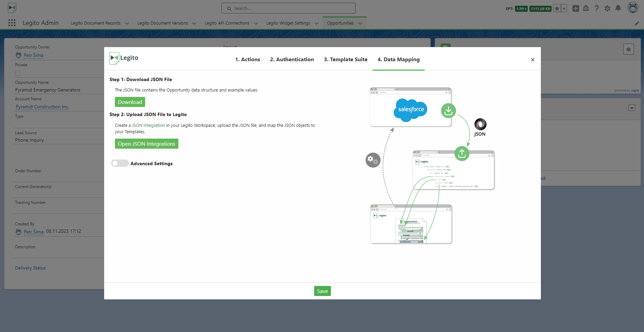Image resolution: width=644 pixels, height=332 pixels.
Task: Open the Help question mark icon
Action: 597,8
